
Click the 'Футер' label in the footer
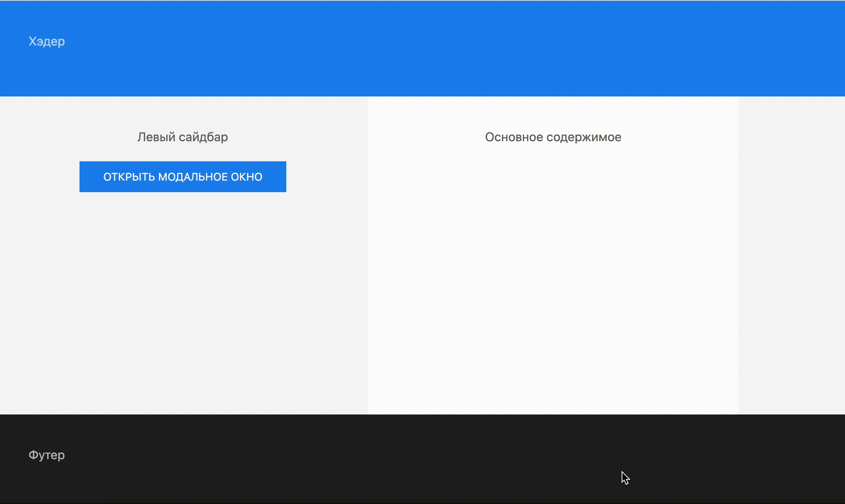(x=47, y=455)
